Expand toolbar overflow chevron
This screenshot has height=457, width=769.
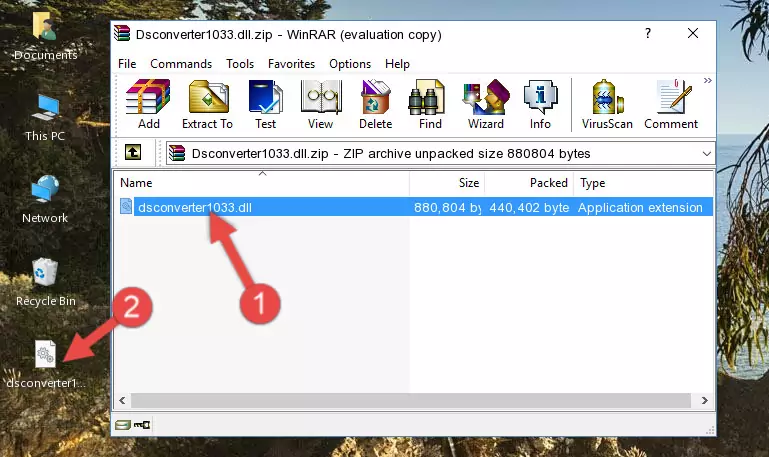(x=707, y=80)
